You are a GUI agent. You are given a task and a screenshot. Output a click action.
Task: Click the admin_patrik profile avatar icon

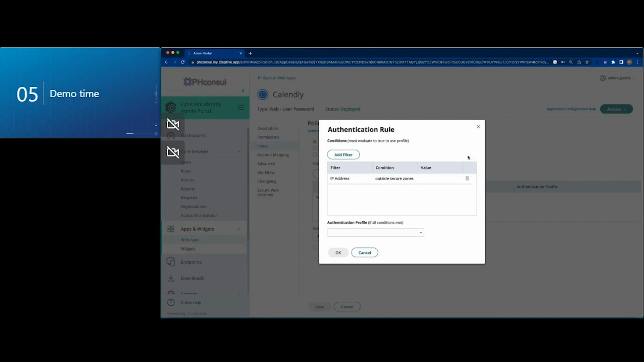click(x=602, y=78)
